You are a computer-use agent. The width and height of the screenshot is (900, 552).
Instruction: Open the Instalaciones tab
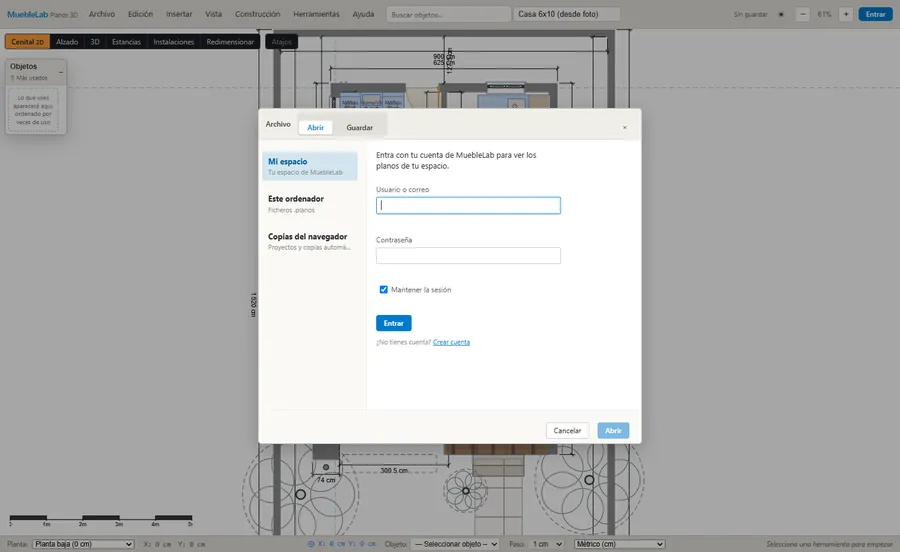click(x=173, y=42)
